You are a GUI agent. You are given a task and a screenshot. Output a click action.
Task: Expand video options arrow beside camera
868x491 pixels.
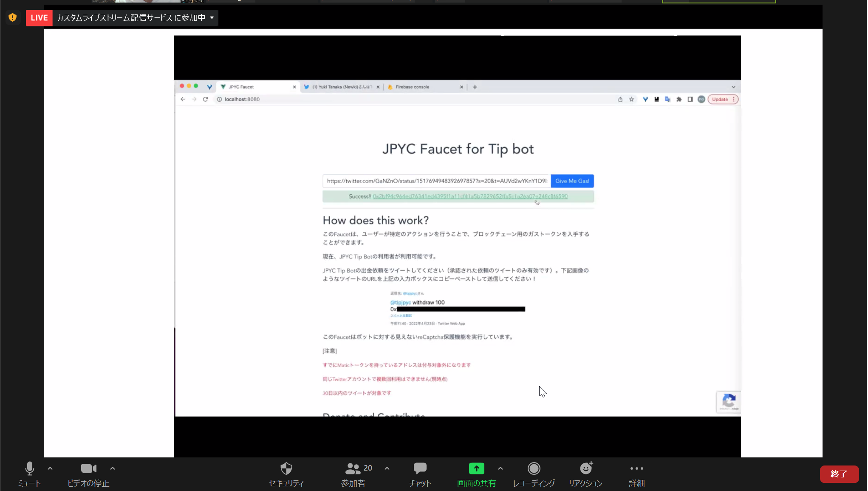[x=113, y=468]
